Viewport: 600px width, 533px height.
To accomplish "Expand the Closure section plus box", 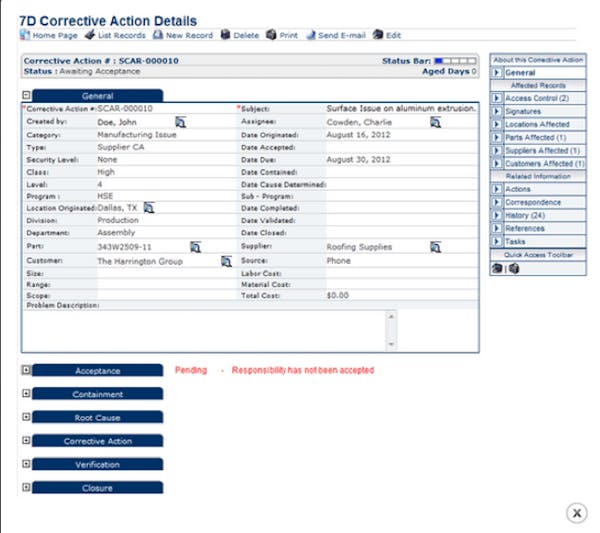I will (x=26, y=487).
